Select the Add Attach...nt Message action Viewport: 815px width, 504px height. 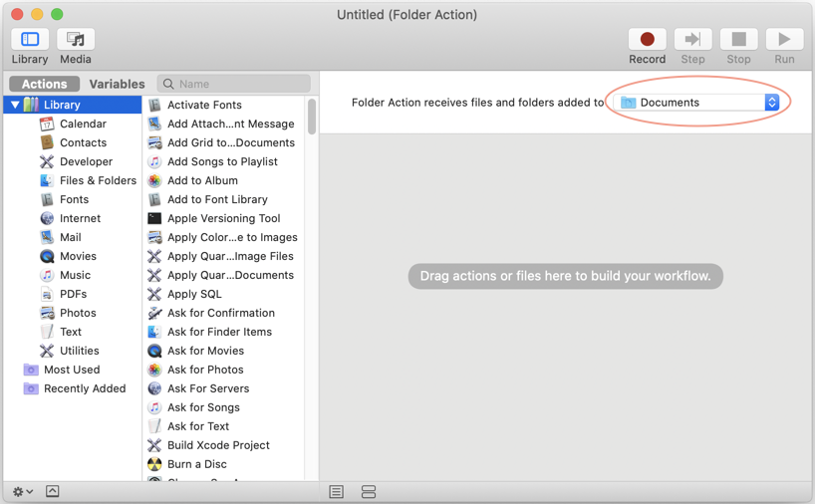pos(223,125)
